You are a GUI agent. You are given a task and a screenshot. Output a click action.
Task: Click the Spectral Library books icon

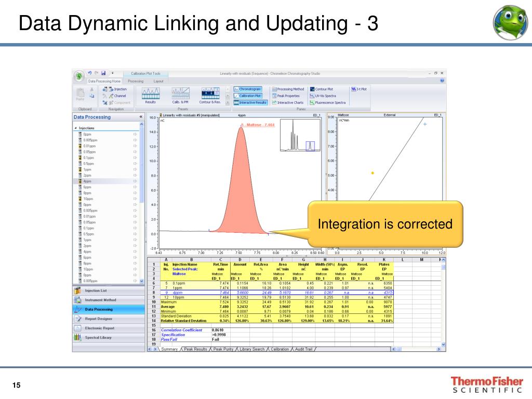[x=78, y=338]
